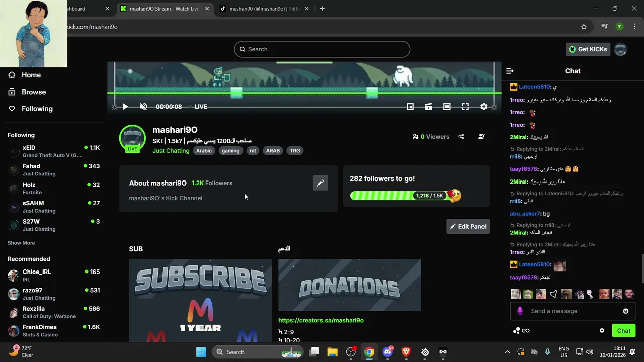The image size is (644, 362).
Task: Open a new browser tab
Action: pos(322,9)
